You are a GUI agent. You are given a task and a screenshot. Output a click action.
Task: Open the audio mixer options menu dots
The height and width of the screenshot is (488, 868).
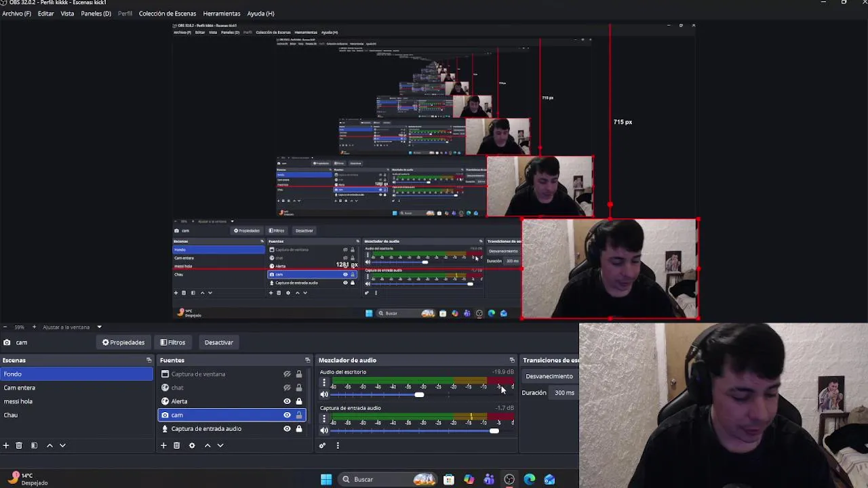pyautogui.click(x=338, y=445)
